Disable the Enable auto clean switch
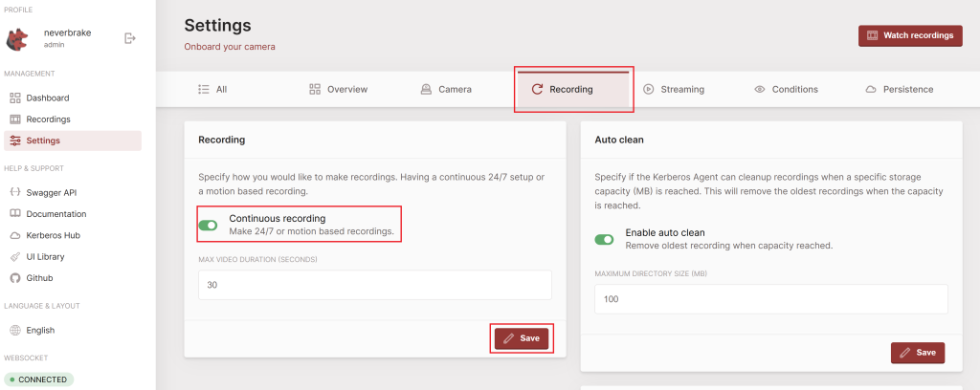The width and height of the screenshot is (980, 390). [605, 240]
